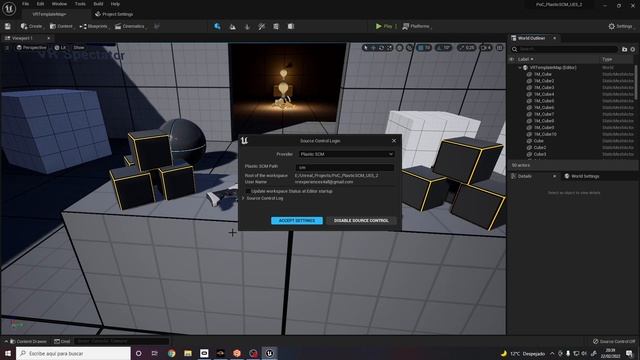Open the Build menu
Image resolution: width=640 pixels, height=360 pixels.
(98, 4)
